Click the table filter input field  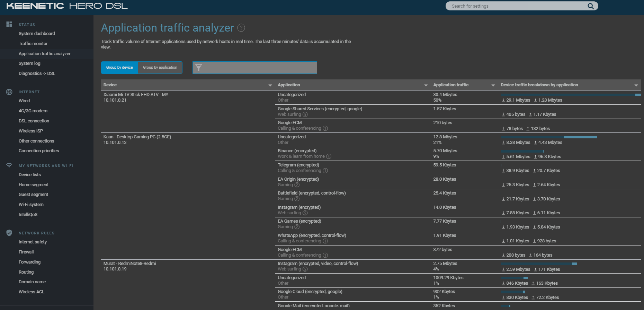tap(255, 68)
